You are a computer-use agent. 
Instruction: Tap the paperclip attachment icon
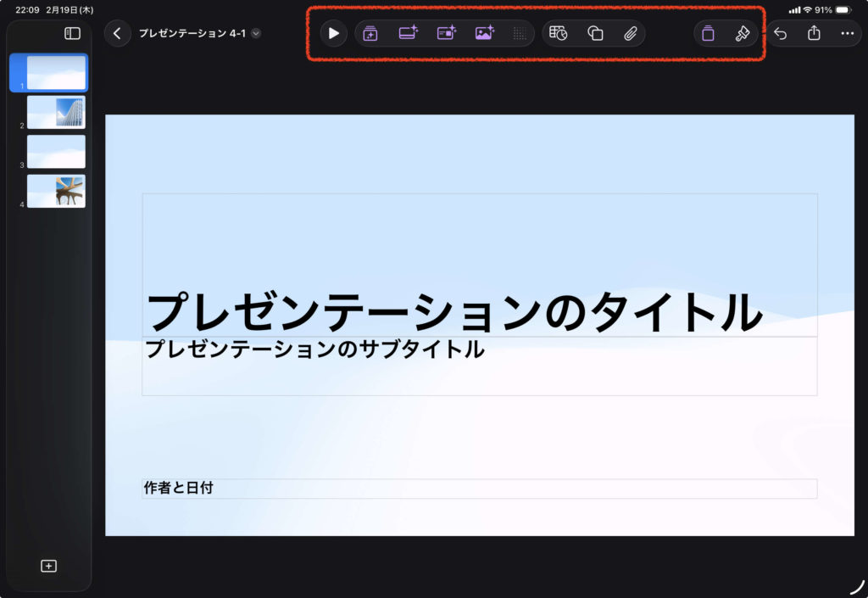(630, 33)
